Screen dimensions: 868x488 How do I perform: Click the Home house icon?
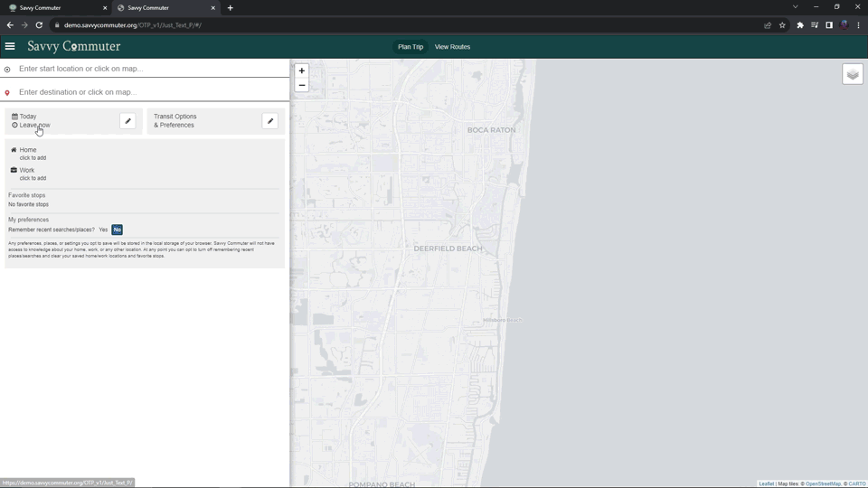pyautogui.click(x=14, y=149)
